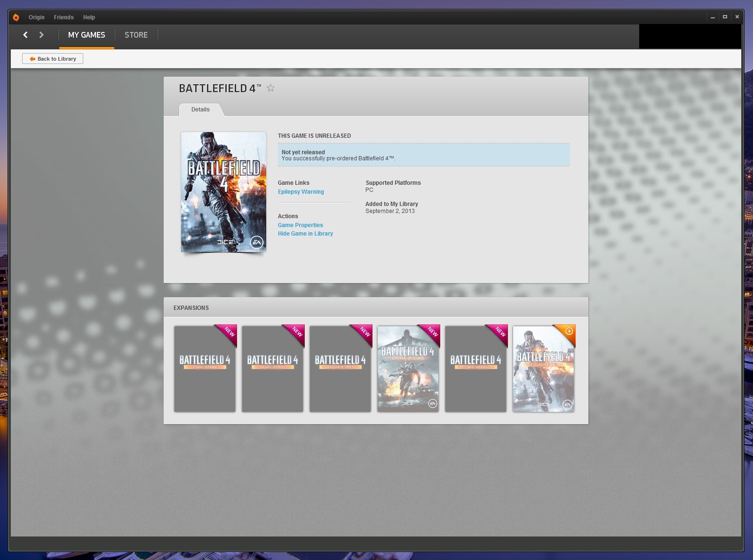
Task: Click the Origin logo icon
Action: (x=16, y=17)
